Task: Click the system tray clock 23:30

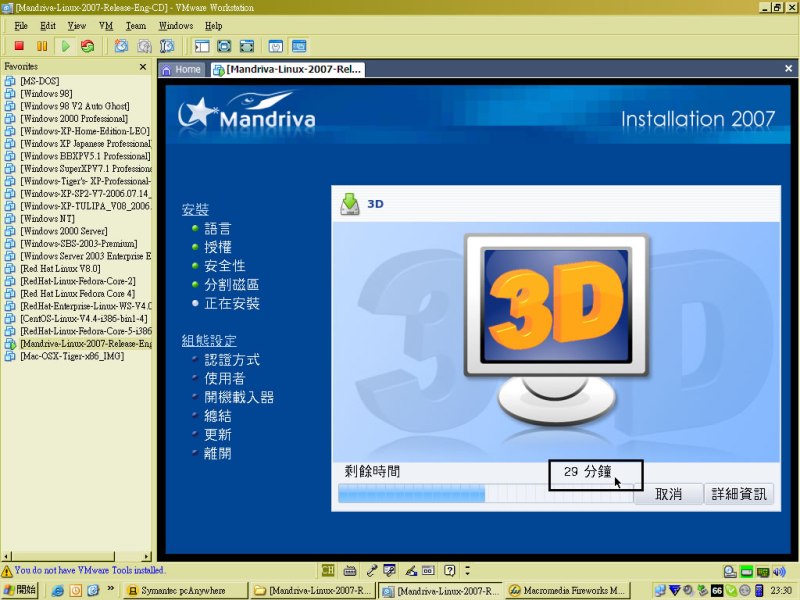Action: (781, 590)
